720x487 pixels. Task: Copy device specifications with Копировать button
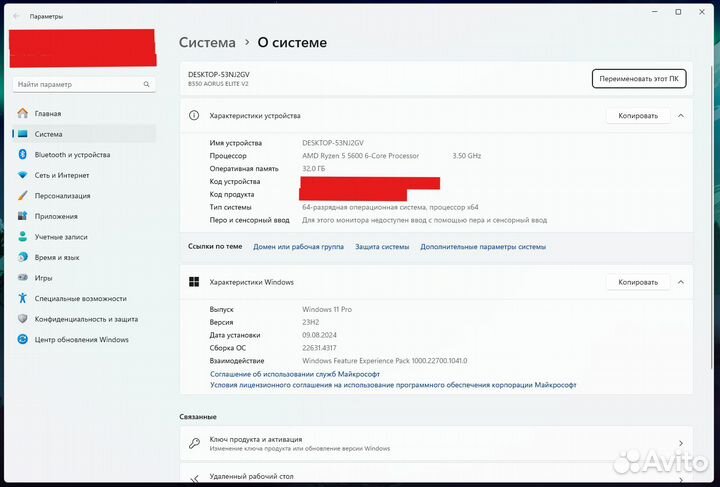(638, 116)
